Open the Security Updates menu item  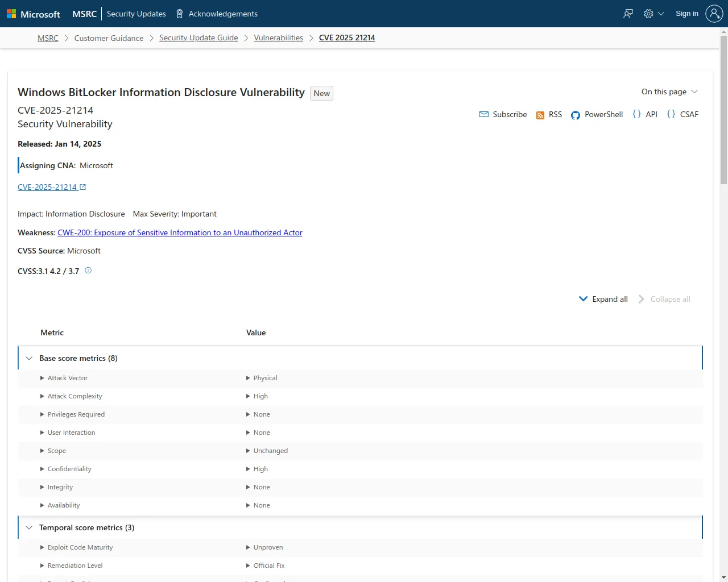[136, 14]
